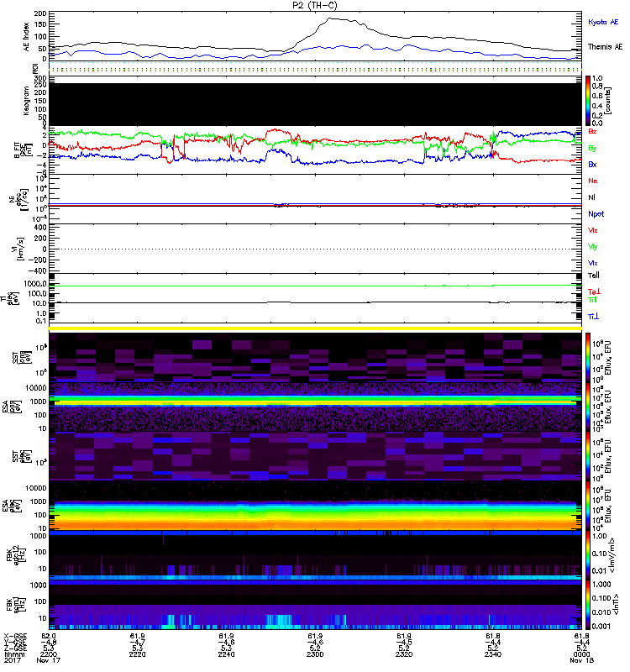
Task: Click the AE index peak near 2300
Action: pos(330,18)
